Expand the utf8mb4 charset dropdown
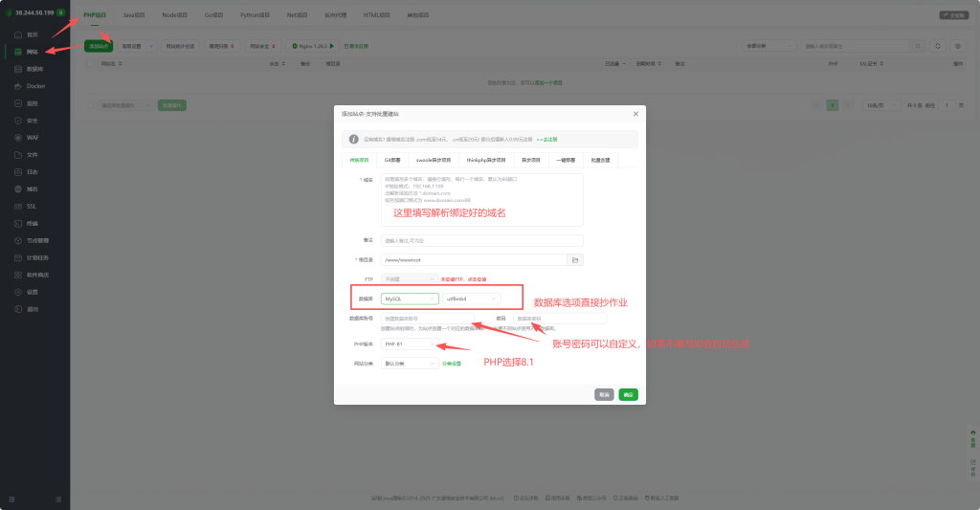This screenshot has width=980, height=510. (471, 299)
